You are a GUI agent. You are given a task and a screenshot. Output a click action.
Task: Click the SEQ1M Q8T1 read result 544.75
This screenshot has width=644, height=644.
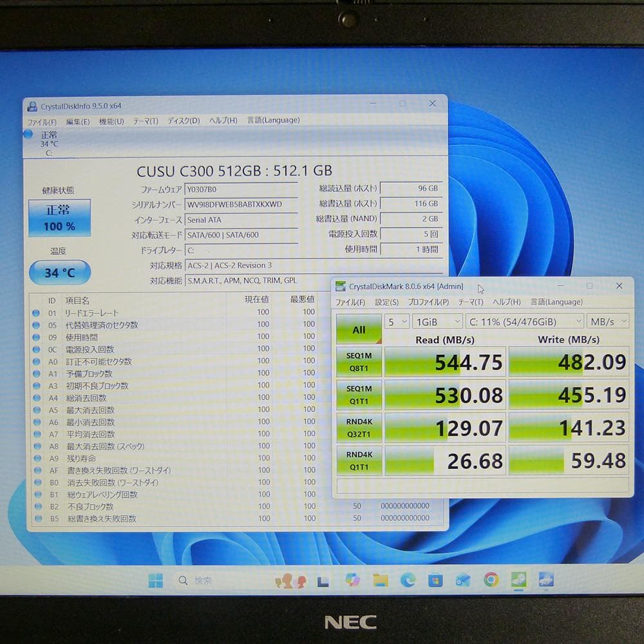[x=445, y=362]
